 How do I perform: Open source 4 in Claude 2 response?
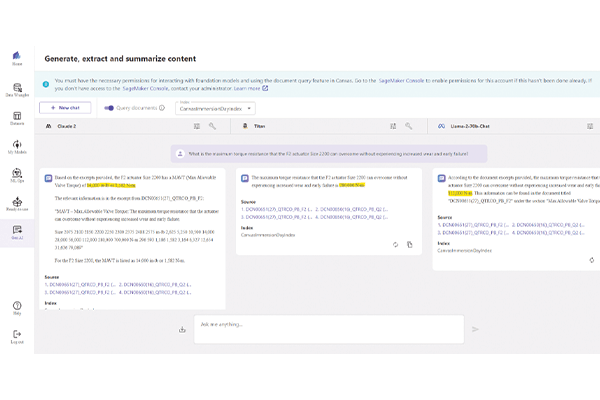pos(155,292)
